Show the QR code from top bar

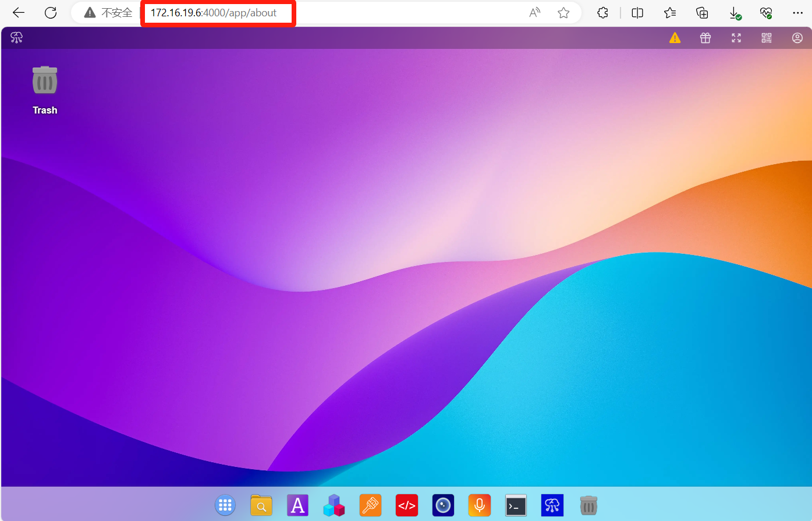(x=767, y=38)
